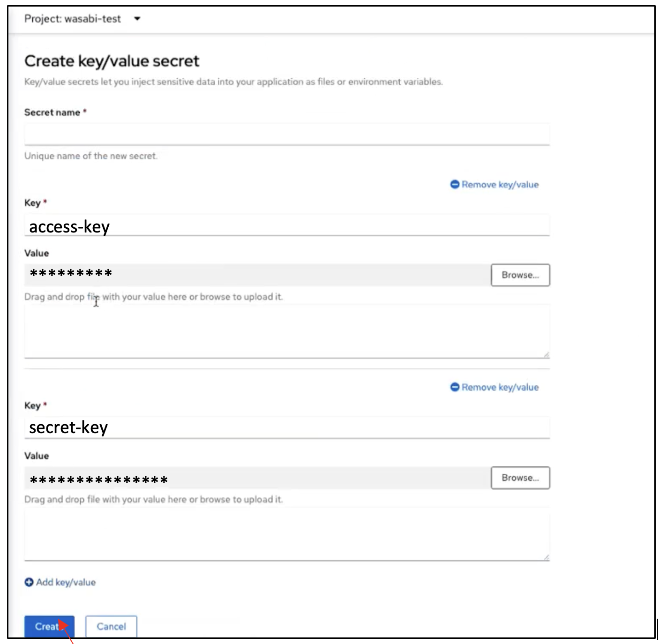
Task: Click Browse for the secret-key value
Action: click(x=520, y=478)
